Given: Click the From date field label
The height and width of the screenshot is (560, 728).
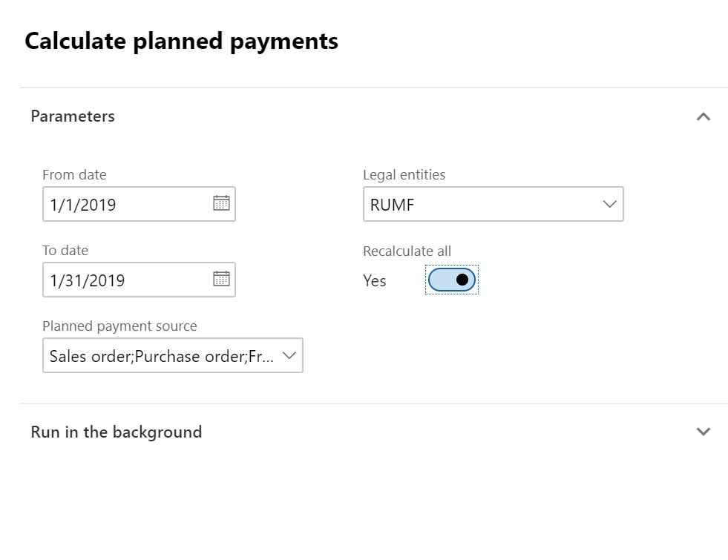Looking at the screenshot, I should point(74,175).
